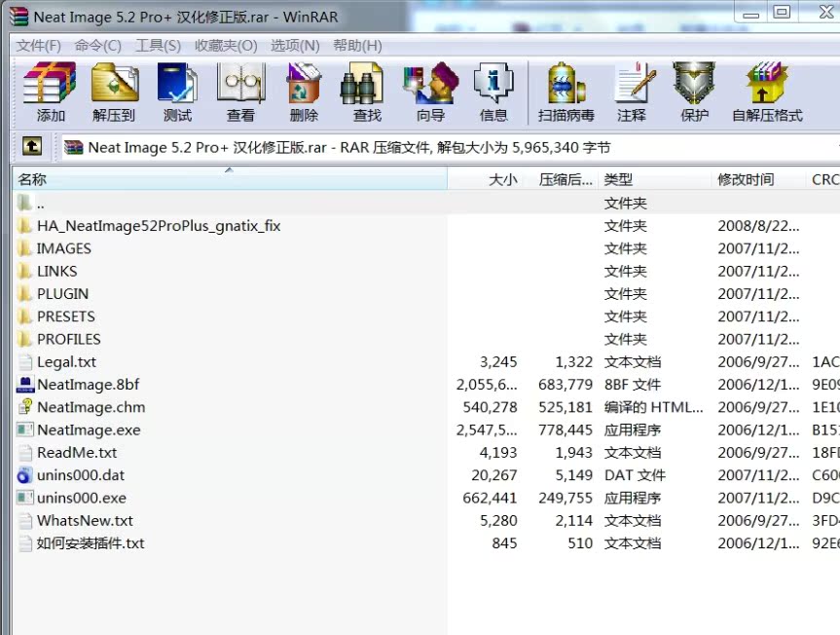
Task: Go up one level with arrow button
Action: (31, 146)
